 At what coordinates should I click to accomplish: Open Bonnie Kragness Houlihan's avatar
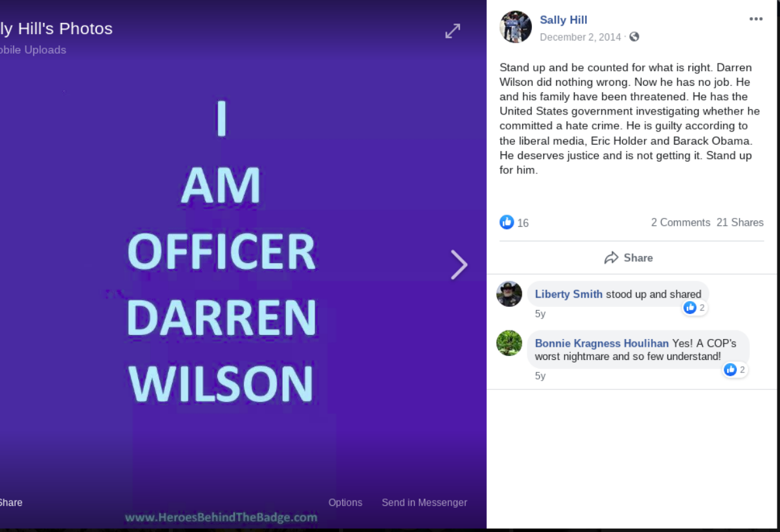(x=509, y=344)
